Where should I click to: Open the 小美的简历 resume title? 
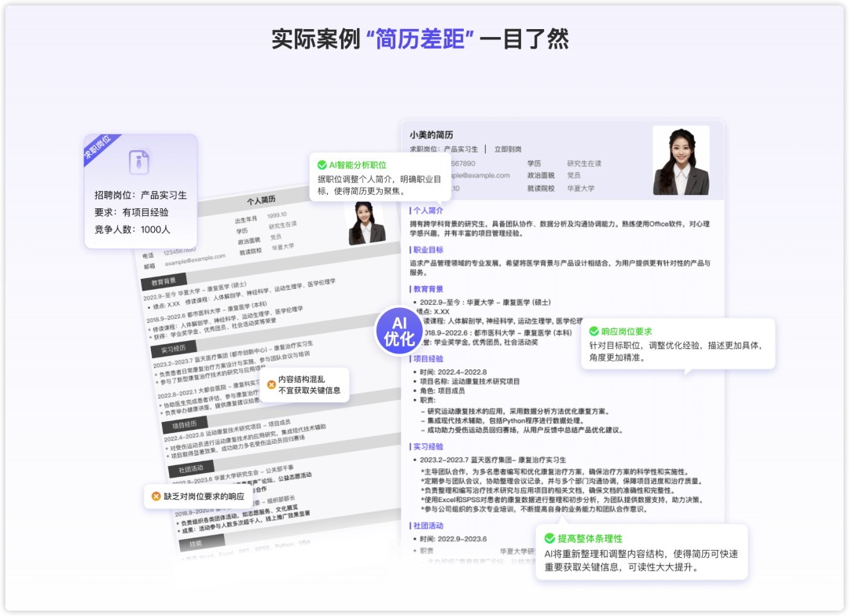(x=432, y=133)
